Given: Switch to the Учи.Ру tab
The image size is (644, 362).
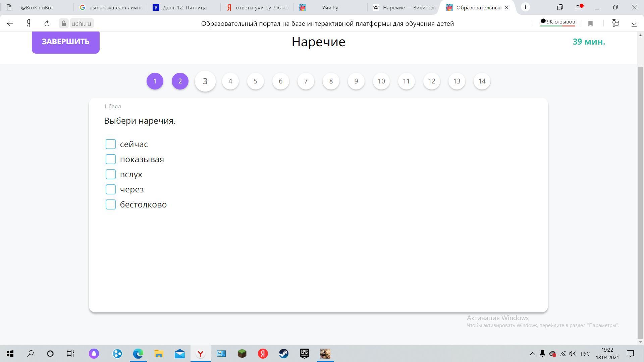Looking at the screenshot, I should (x=331, y=7).
